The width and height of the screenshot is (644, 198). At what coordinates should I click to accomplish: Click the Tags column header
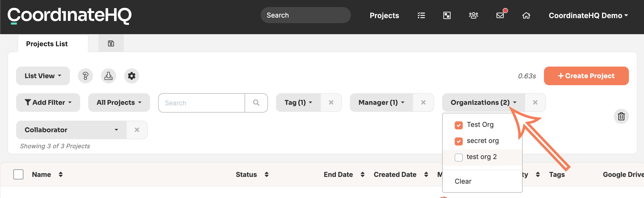pos(557,174)
